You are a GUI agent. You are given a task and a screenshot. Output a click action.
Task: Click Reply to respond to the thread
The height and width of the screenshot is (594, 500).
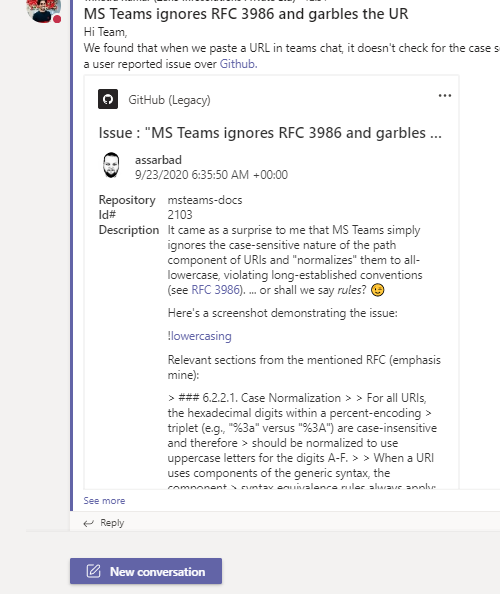click(x=112, y=523)
